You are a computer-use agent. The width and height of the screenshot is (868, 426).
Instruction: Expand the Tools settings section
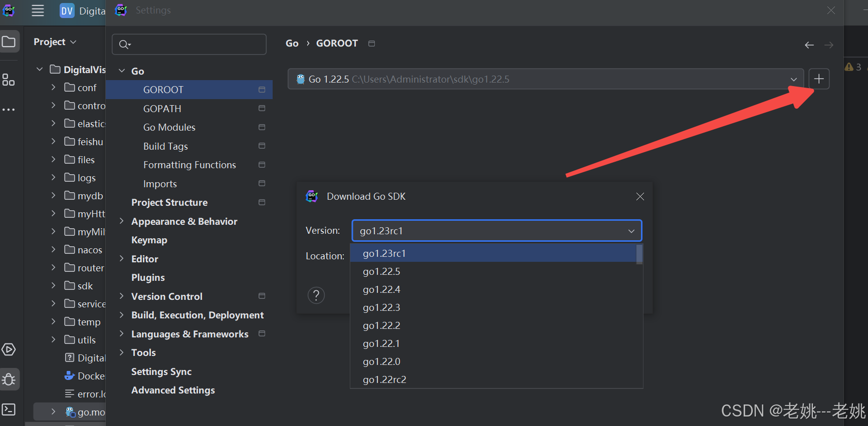click(122, 352)
